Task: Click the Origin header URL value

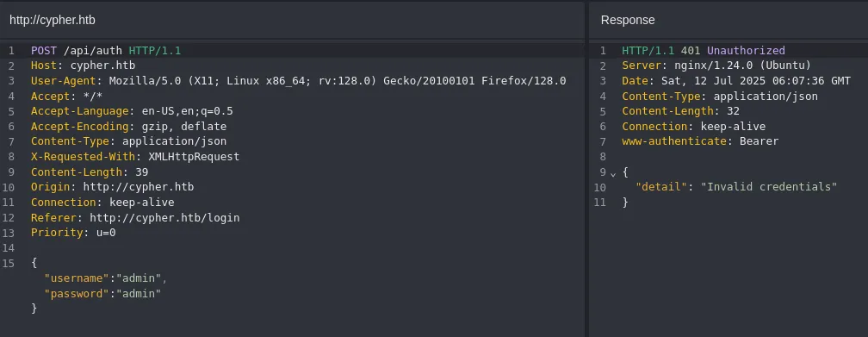Action: (x=139, y=187)
